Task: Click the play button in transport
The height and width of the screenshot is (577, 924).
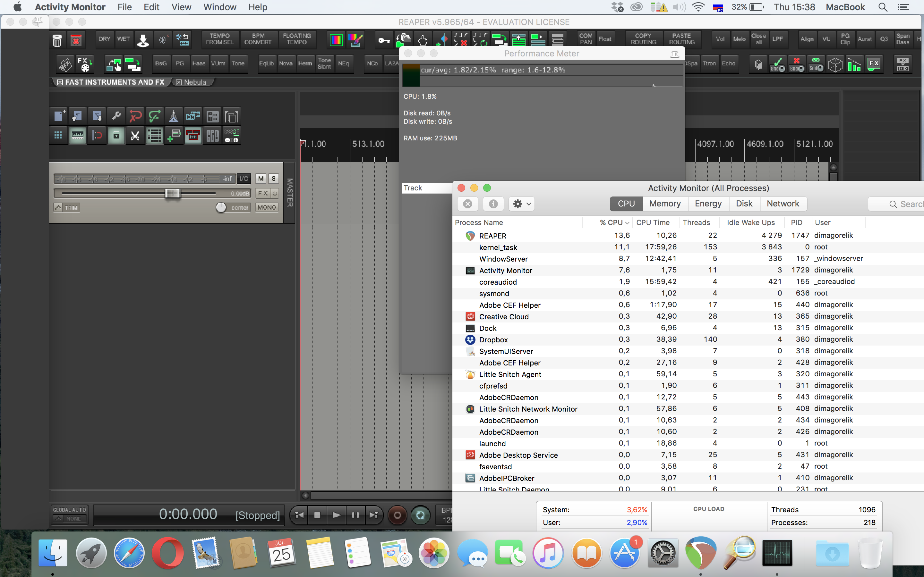Action: (x=336, y=515)
